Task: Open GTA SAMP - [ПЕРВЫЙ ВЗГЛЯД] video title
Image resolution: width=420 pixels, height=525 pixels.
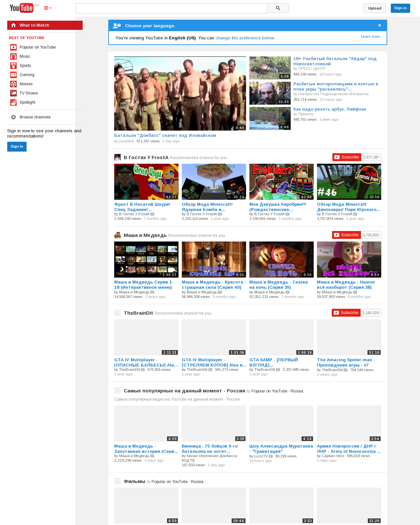Action: (x=274, y=362)
